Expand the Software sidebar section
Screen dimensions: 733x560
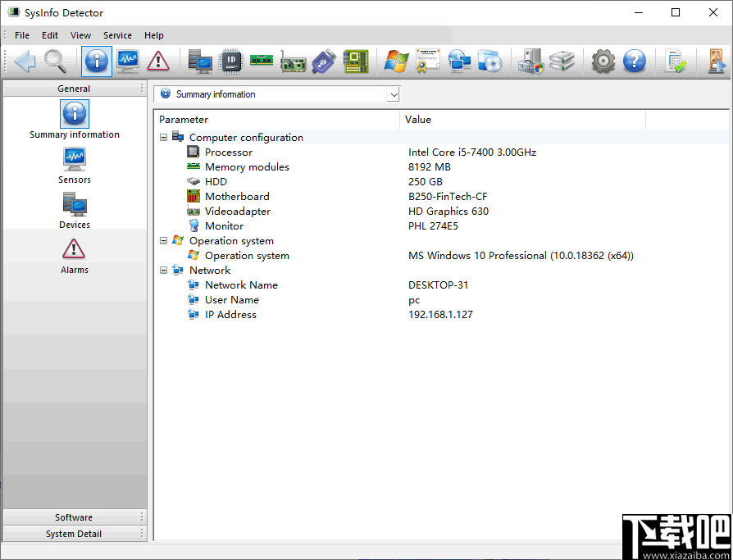(75, 517)
